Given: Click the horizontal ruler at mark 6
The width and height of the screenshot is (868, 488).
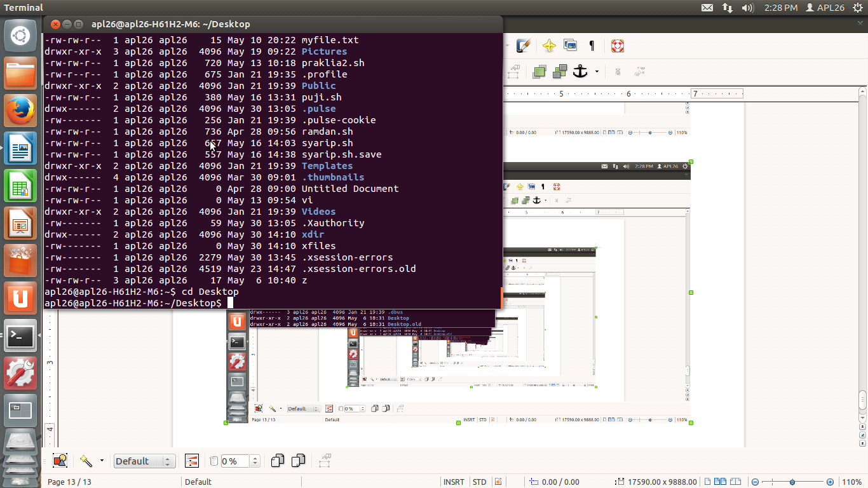Looking at the screenshot, I should 628,93.
